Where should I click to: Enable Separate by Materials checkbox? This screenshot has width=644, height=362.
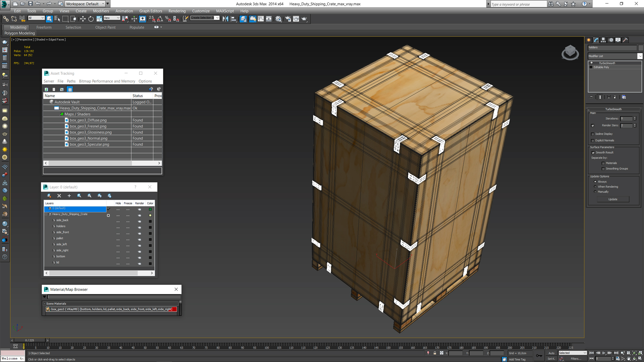tap(603, 163)
